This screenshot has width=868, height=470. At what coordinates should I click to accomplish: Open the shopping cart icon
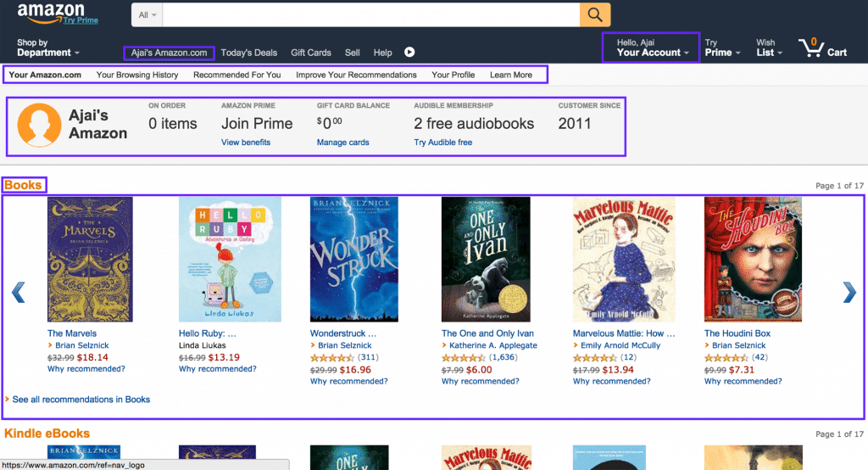pos(822,48)
